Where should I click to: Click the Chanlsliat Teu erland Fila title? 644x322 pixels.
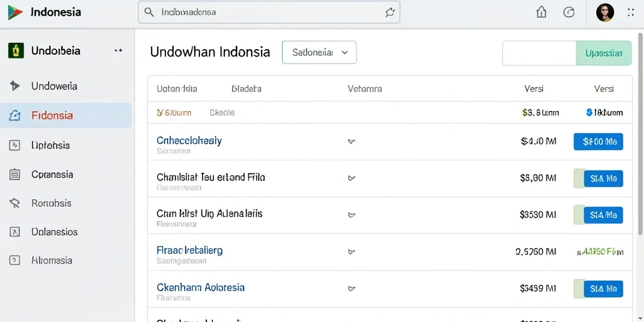point(211,177)
